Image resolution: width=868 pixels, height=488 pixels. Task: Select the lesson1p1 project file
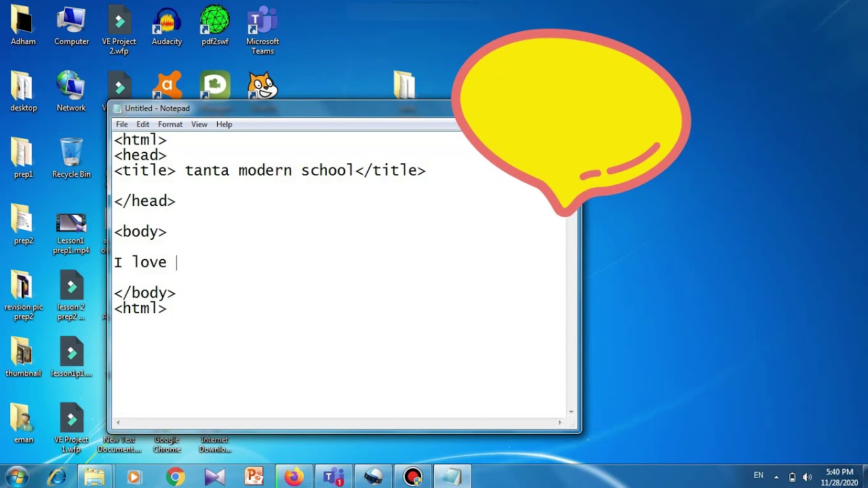(x=71, y=357)
